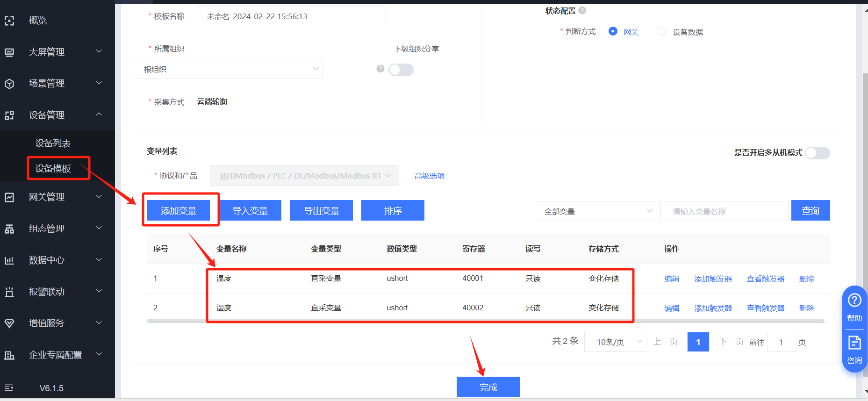
Task: Select 设备模板 in the sidebar menu
Action: click(53, 168)
